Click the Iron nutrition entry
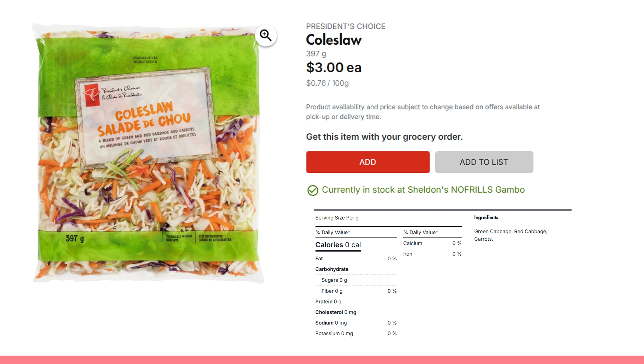This screenshot has height=364, width=644. [x=407, y=254]
